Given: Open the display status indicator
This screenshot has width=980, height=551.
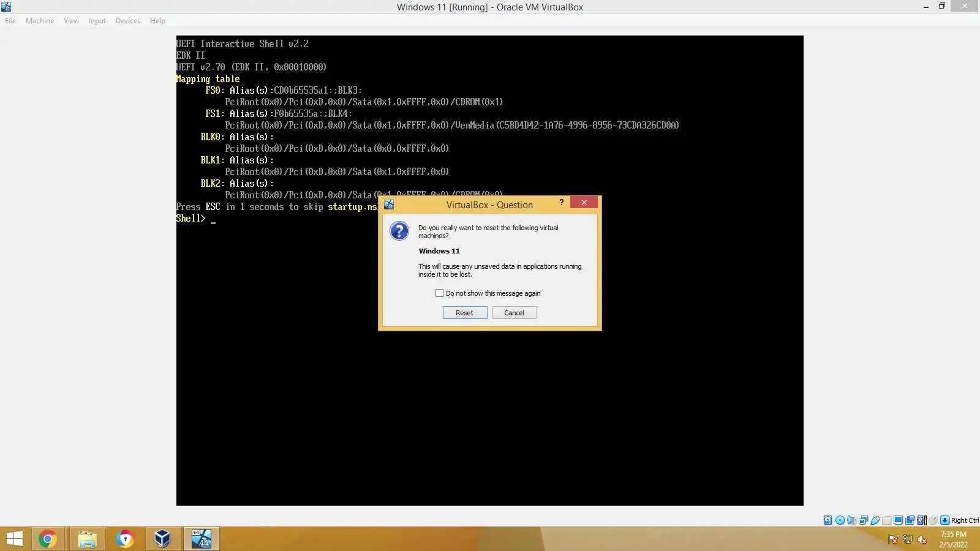Looking at the screenshot, I should pos(898,520).
